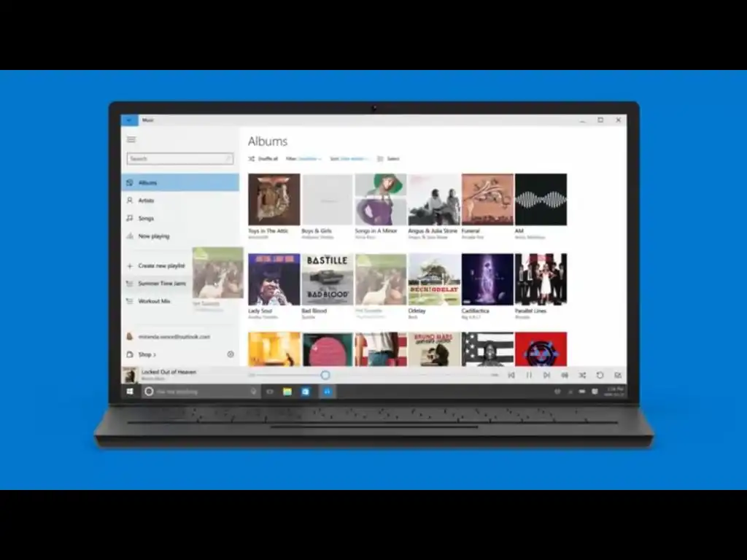Open the Windows Start menu
The height and width of the screenshot is (560, 747).
[130, 392]
